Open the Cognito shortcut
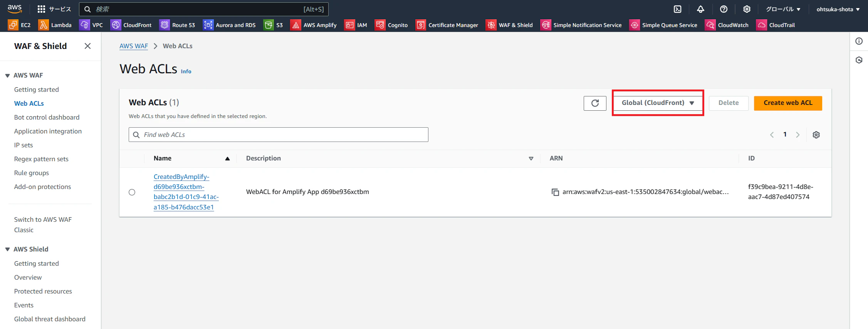Image resolution: width=868 pixels, height=329 pixels. point(391,25)
